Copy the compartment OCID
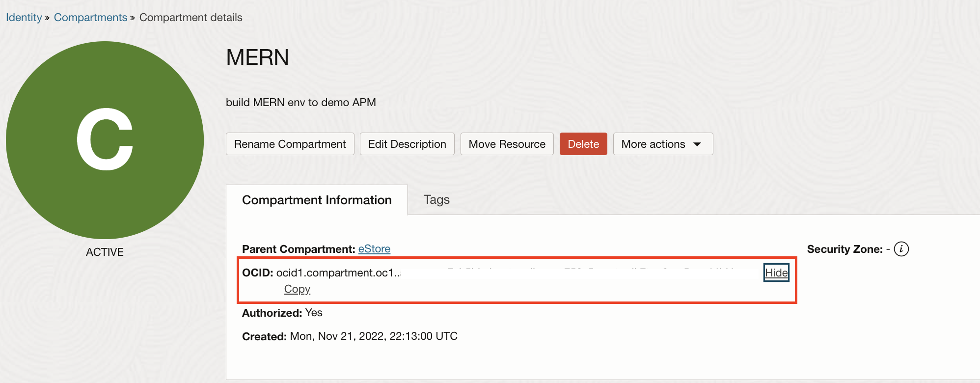This screenshot has width=980, height=383. tap(297, 289)
